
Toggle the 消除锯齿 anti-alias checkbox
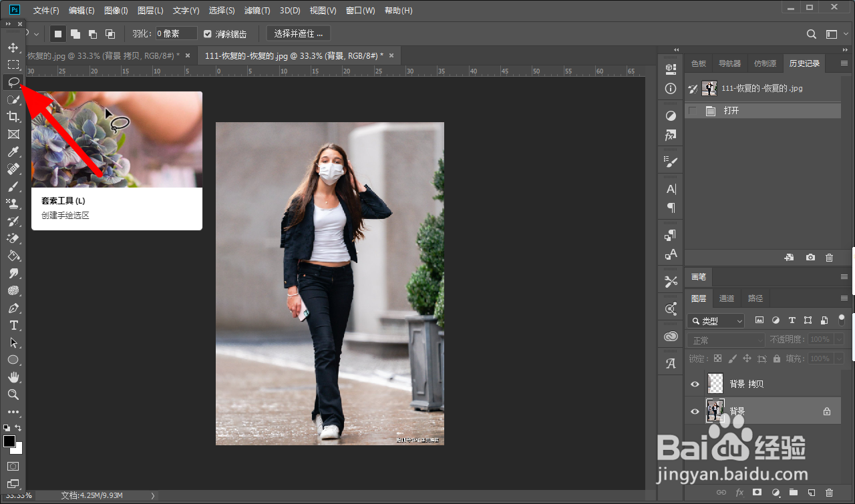tap(208, 33)
